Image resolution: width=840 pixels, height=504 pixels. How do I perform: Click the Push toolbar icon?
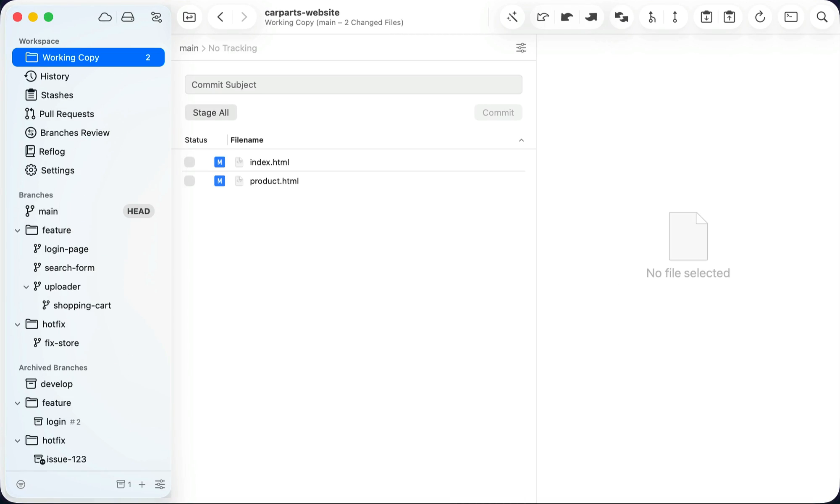coord(591,17)
